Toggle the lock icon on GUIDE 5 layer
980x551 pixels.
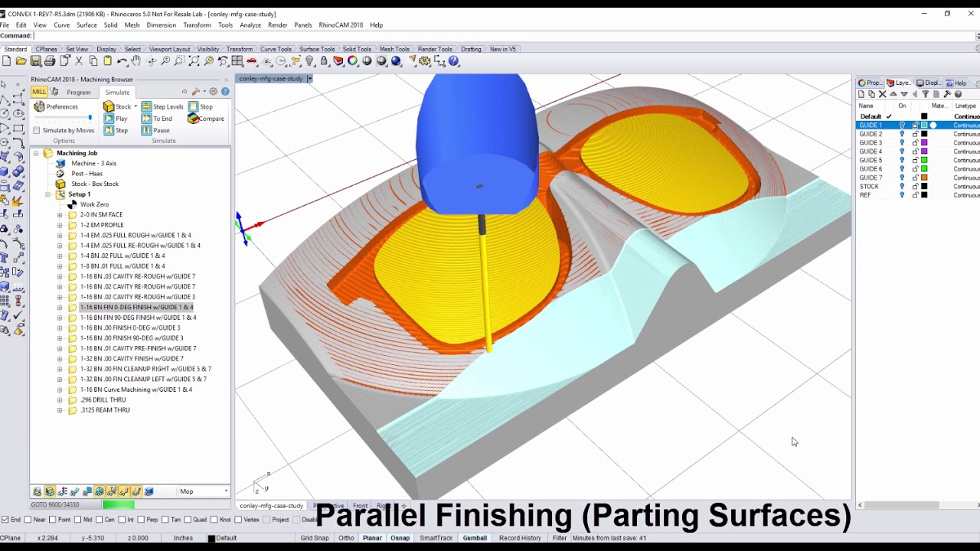915,160
